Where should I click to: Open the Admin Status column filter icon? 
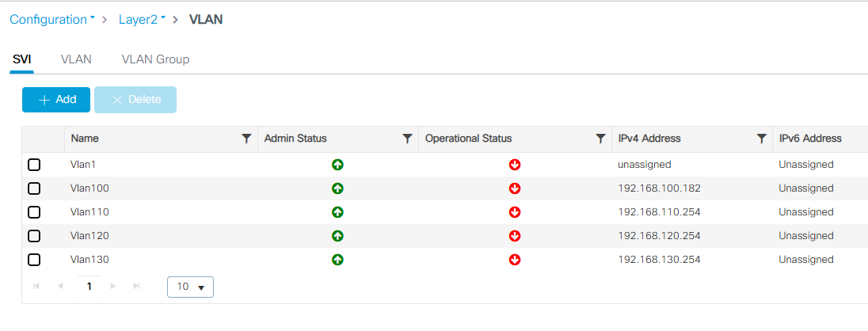407,139
